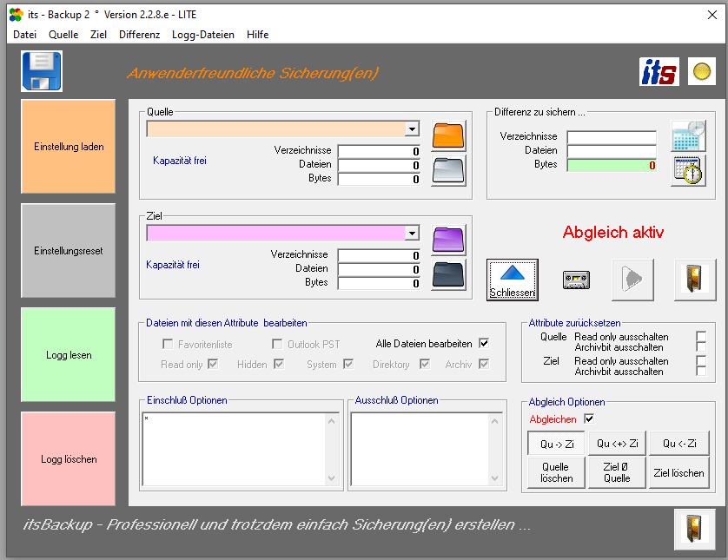Click Kapazität frei label in Ziel

pyautogui.click(x=173, y=265)
